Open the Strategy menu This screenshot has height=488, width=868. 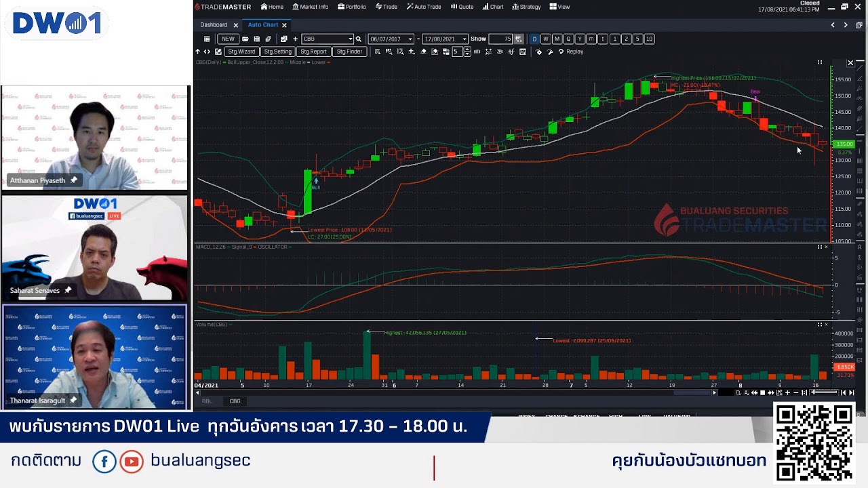pyautogui.click(x=526, y=7)
